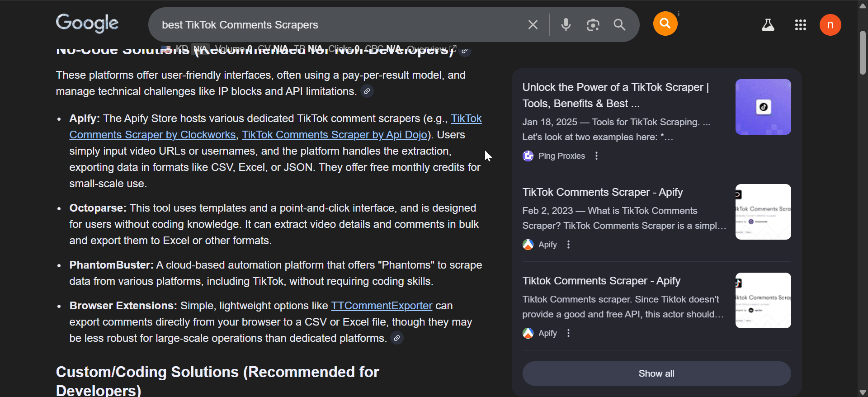Open three-dot menu for first Apify result
The height and width of the screenshot is (397, 868).
569,245
